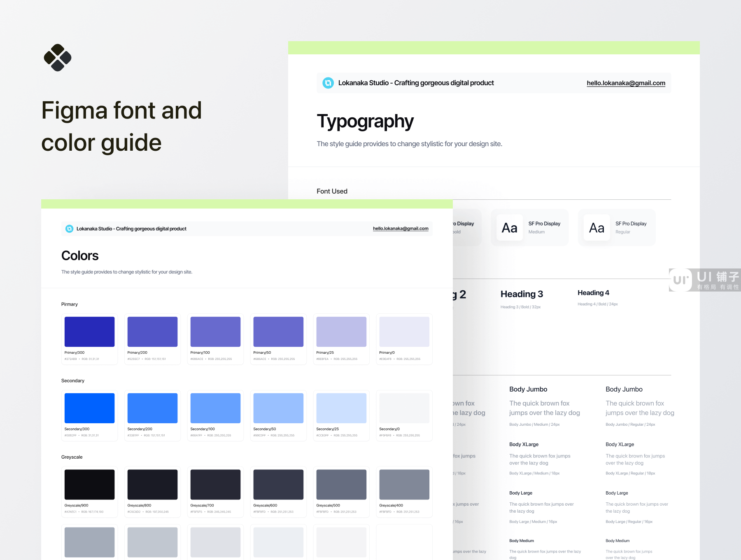Click the "Secondary/300" swatch name label
The width and height of the screenshot is (741, 560).
click(x=77, y=429)
